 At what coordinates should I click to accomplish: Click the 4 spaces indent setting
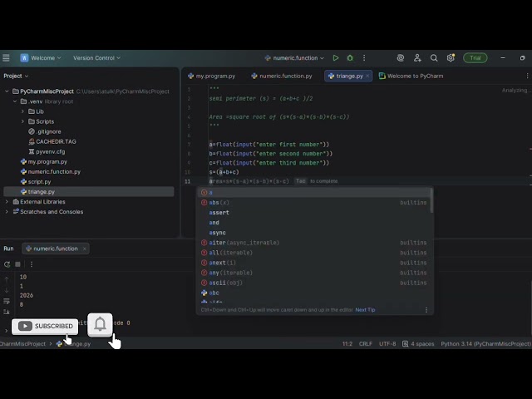(x=418, y=343)
